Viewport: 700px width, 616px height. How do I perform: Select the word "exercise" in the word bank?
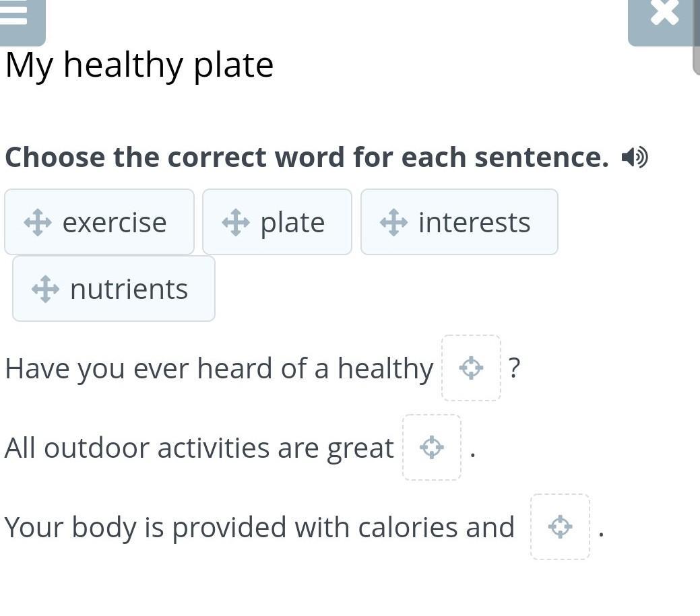click(115, 222)
